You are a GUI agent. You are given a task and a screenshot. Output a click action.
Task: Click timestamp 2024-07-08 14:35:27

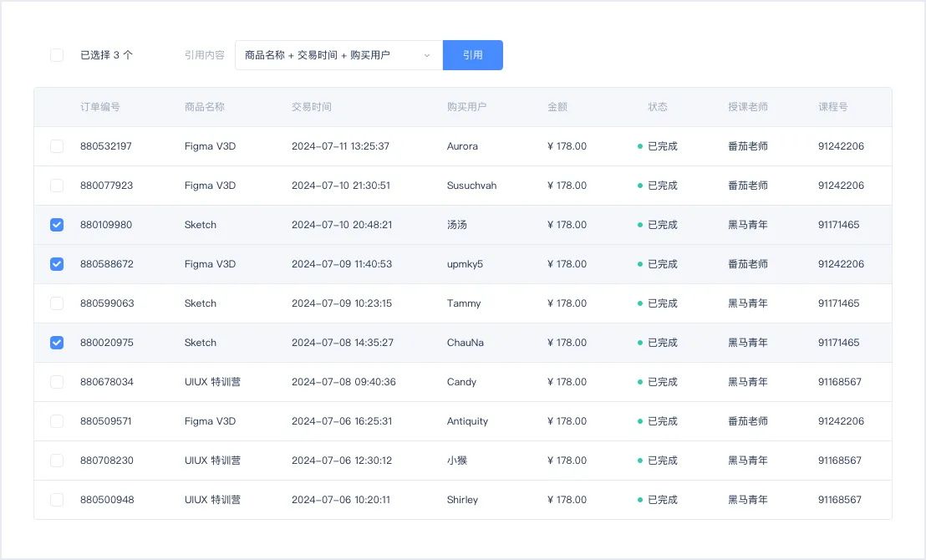point(343,343)
